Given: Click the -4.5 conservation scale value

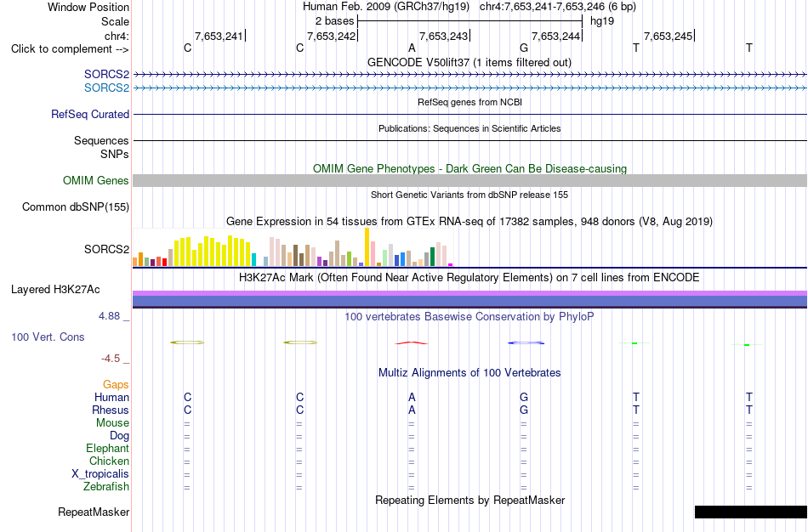Looking at the screenshot, I should [x=111, y=359].
